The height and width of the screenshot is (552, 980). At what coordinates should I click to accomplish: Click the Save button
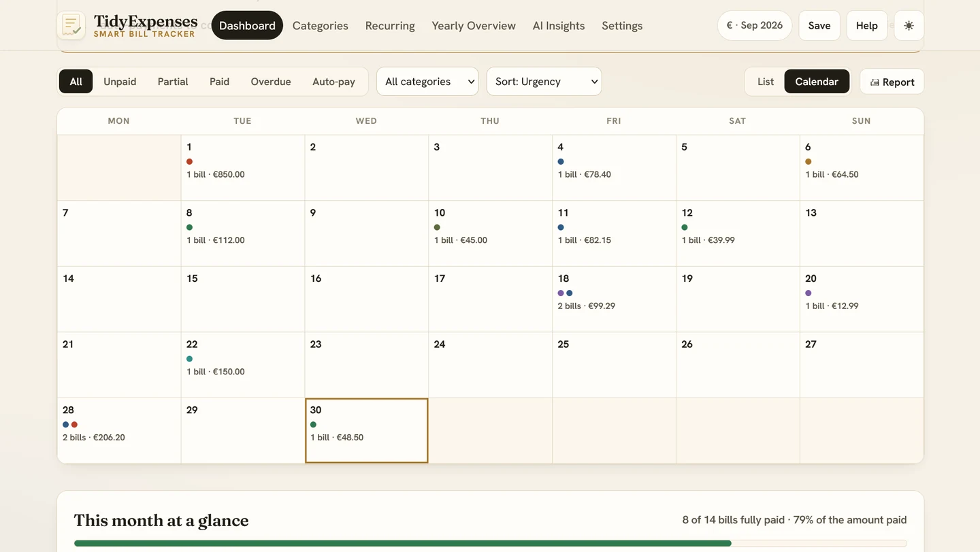pyautogui.click(x=819, y=25)
